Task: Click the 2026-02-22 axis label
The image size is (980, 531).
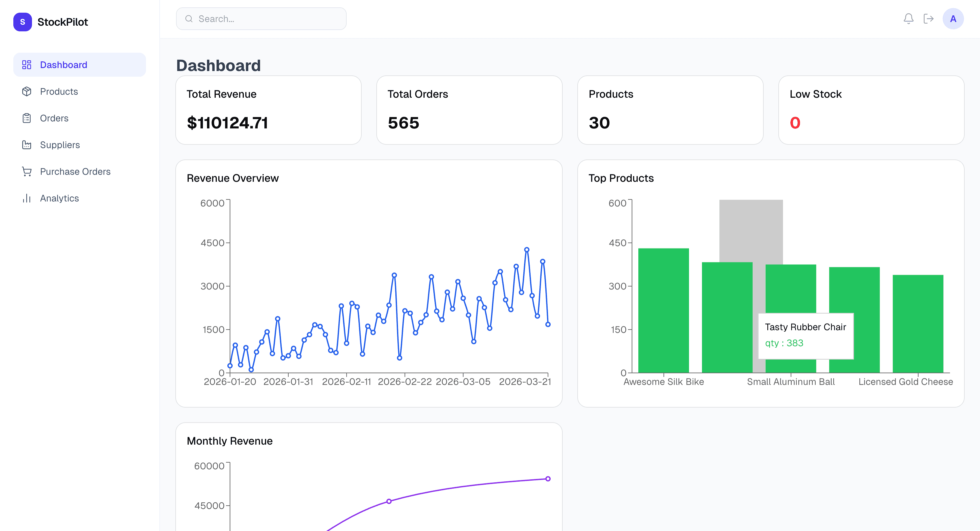Action: 404,382
